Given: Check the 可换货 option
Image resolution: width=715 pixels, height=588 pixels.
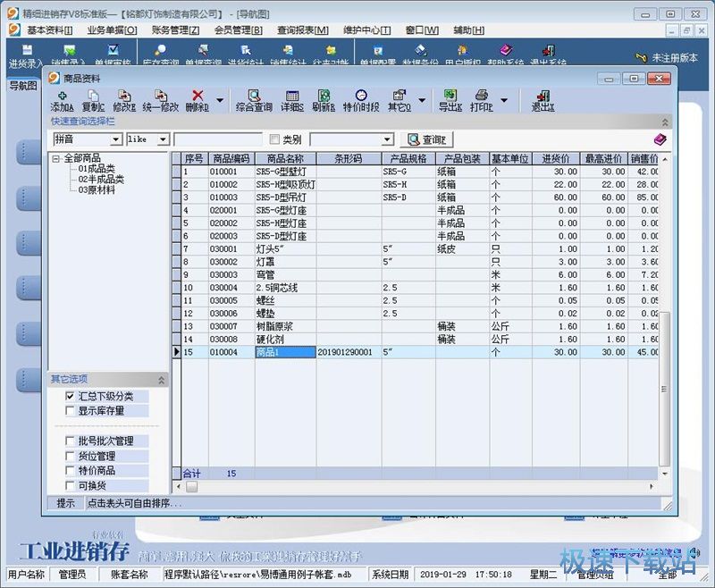Looking at the screenshot, I should coord(70,485).
